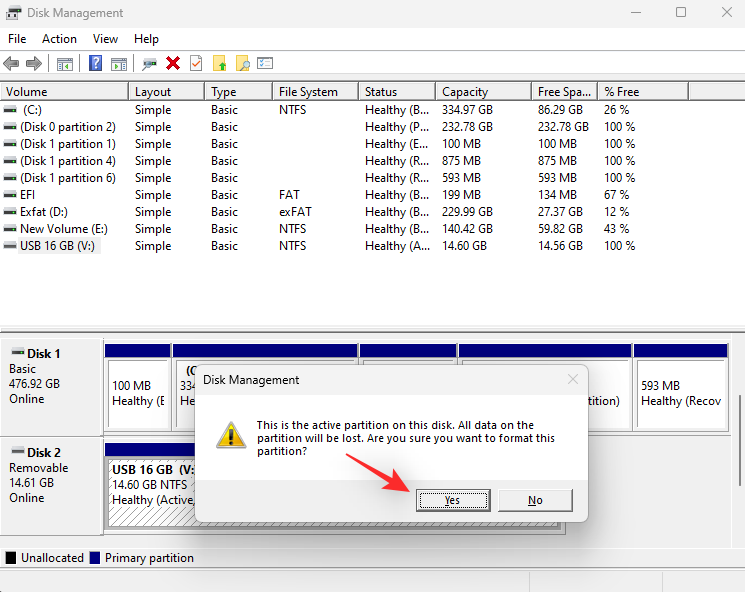This screenshot has width=745, height=592.
Task: Sort by the Volume column header
Action: pos(65,92)
